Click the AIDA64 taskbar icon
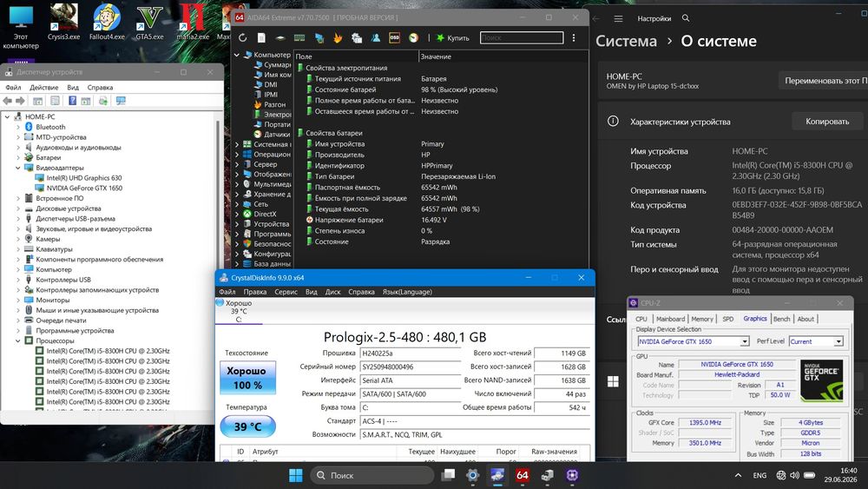 [x=522, y=475]
